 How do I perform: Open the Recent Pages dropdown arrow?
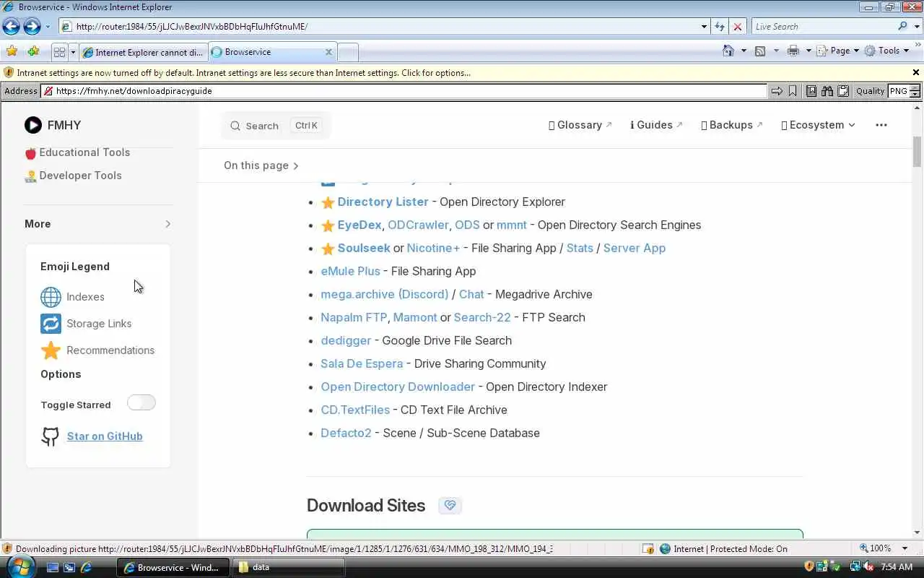[x=48, y=27]
